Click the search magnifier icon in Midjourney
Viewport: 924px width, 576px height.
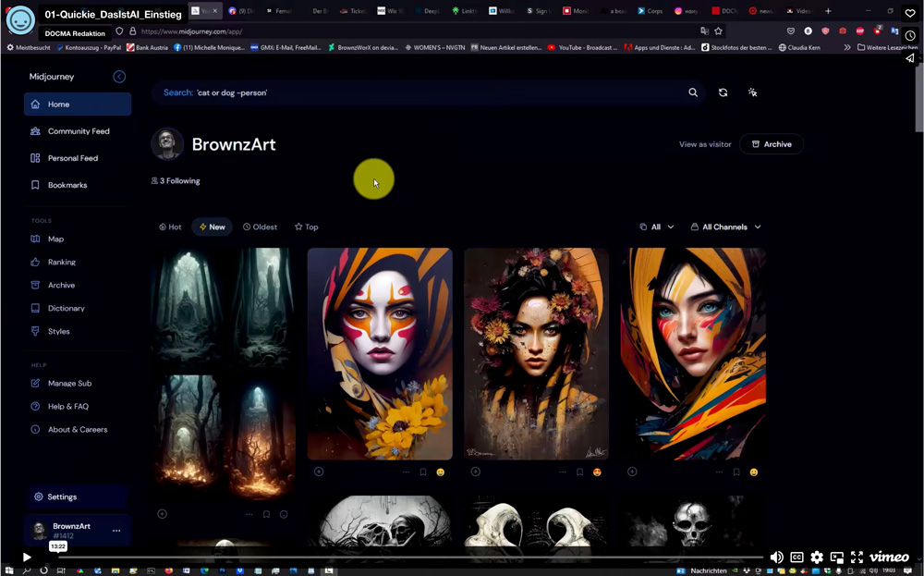tap(693, 92)
